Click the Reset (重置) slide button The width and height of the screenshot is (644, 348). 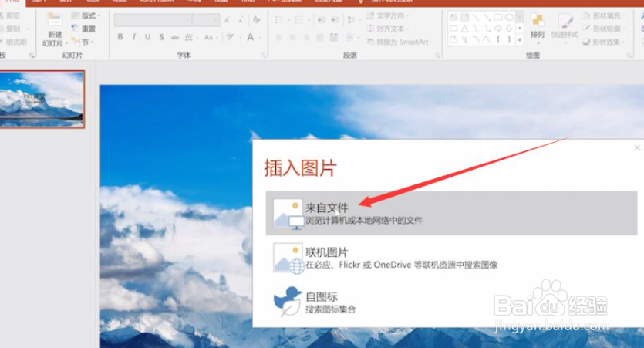84,29
